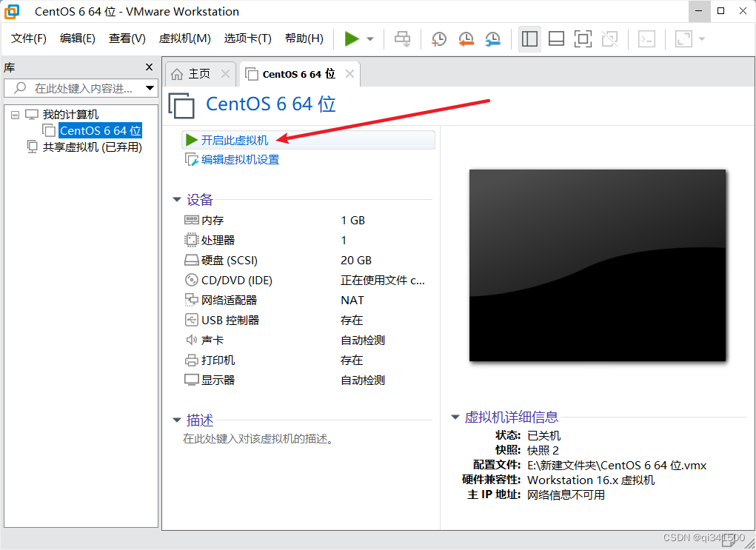Viewport: 756px width, 550px height.
Task: Click the green power-on toolbar button
Action: (x=352, y=38)
